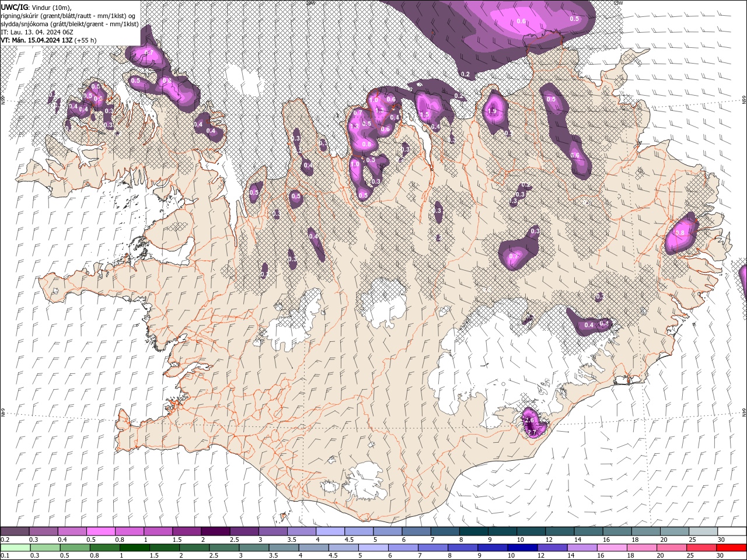Select the pale green 0.1 swatch in lower legend
The image size is (747, 560).
pyautogui.click(x=15, y=548)
